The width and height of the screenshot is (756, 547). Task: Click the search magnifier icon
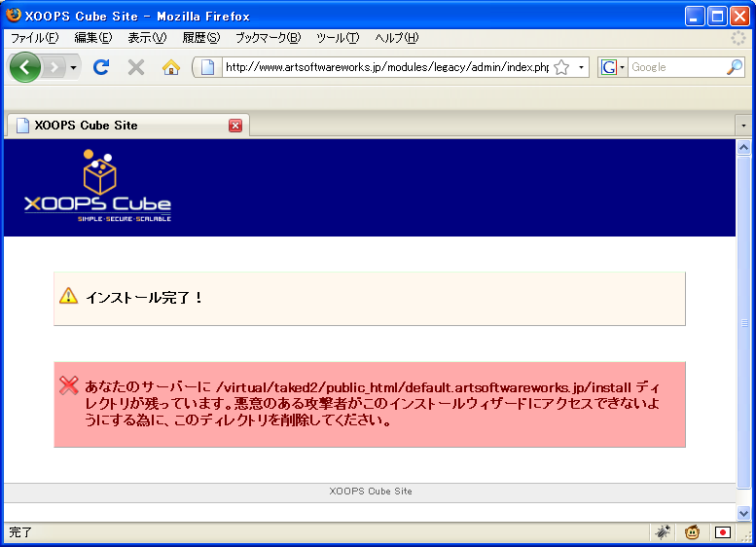(735, 67)
